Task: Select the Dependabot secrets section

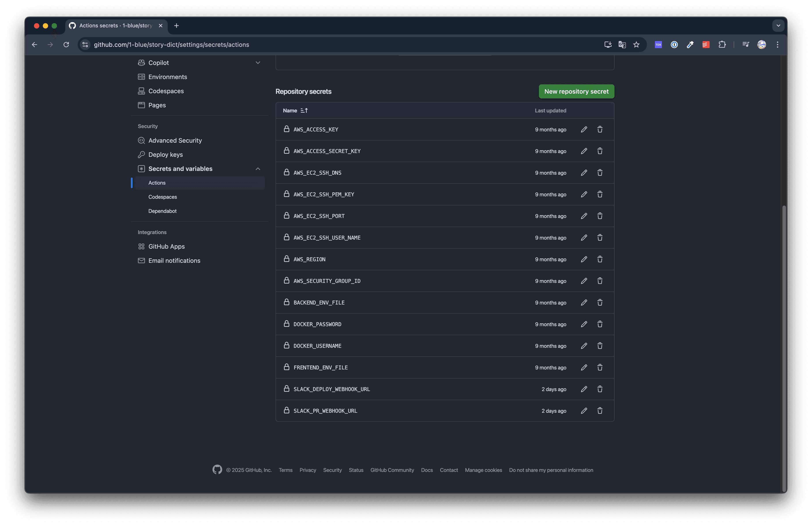Action: coord(162,211)
